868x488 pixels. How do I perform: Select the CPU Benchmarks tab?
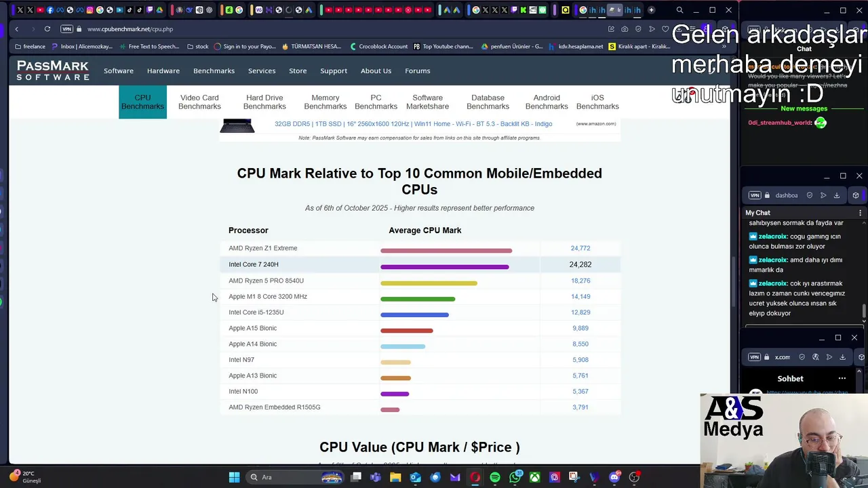142,102
